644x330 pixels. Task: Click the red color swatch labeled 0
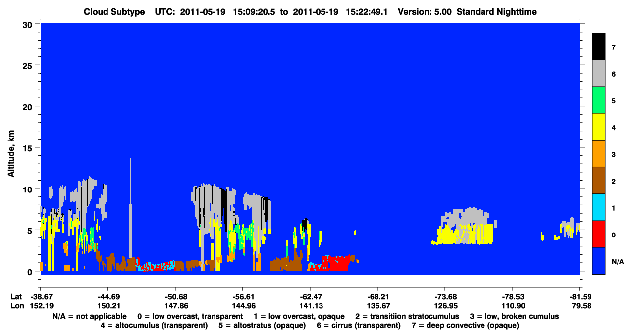click(599, 234)
